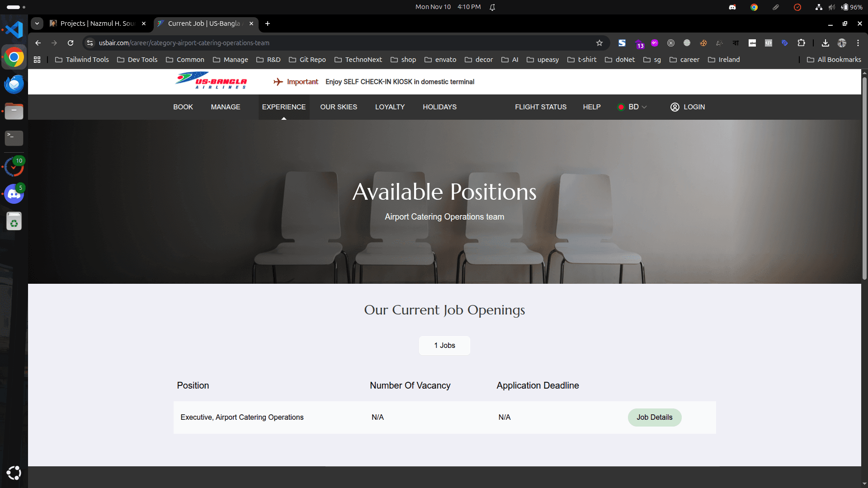The image size is (868, 488).
Task: Open the EXPERIENCE navigation menu
Action: pos(283,107)
